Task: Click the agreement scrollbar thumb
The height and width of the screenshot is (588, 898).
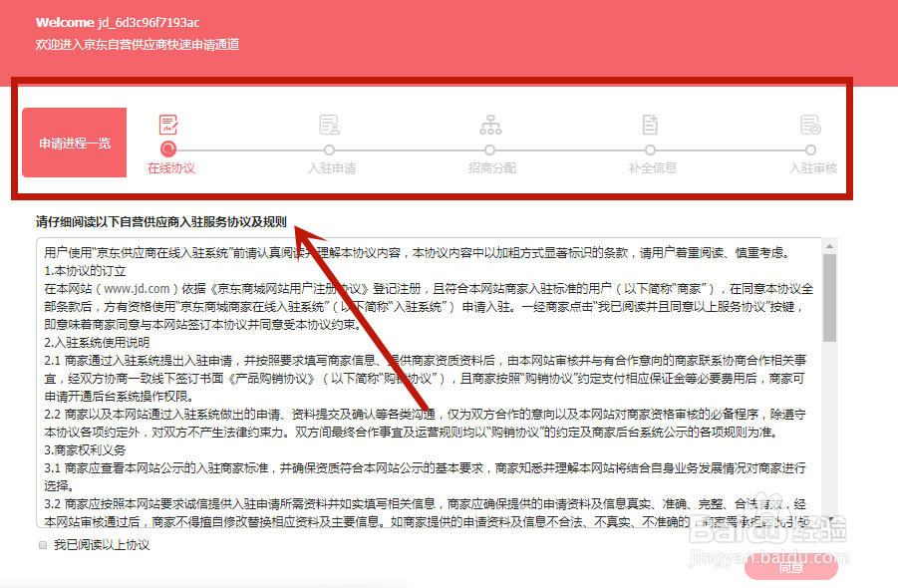Action: pyautogui.click(x=829, y=298)
